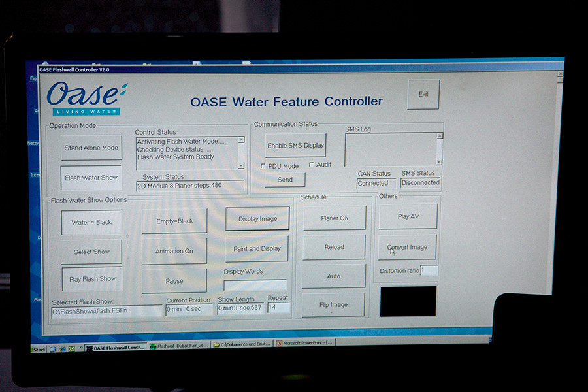
Task: Click the Play Flash Show button
Action: pyautogui.click(x=92, y=279)
